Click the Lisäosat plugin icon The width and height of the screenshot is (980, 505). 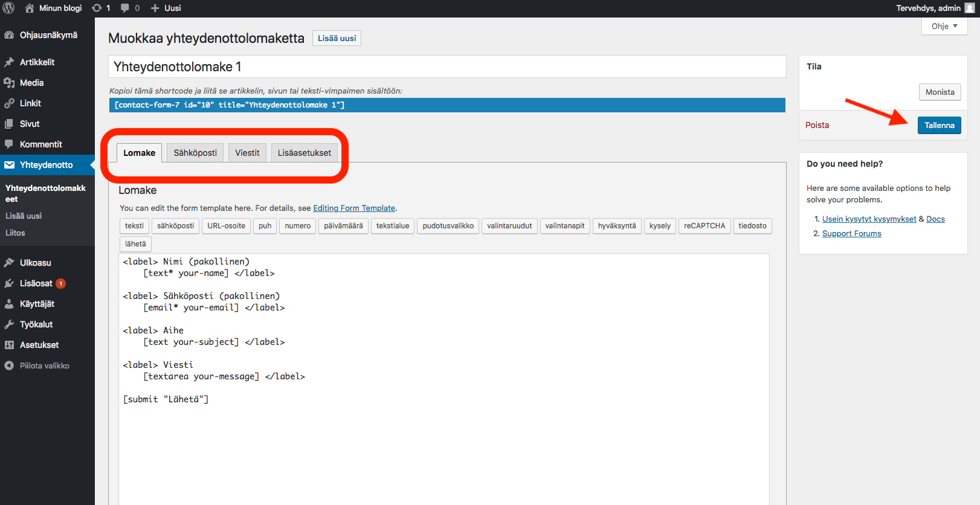tap(9, 283)
